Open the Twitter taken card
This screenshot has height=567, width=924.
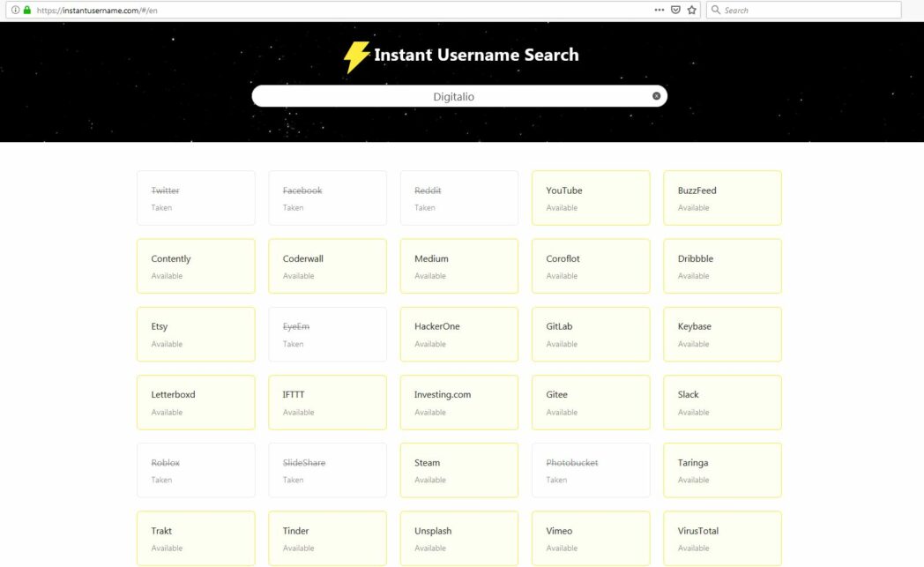tap(196, 198)
